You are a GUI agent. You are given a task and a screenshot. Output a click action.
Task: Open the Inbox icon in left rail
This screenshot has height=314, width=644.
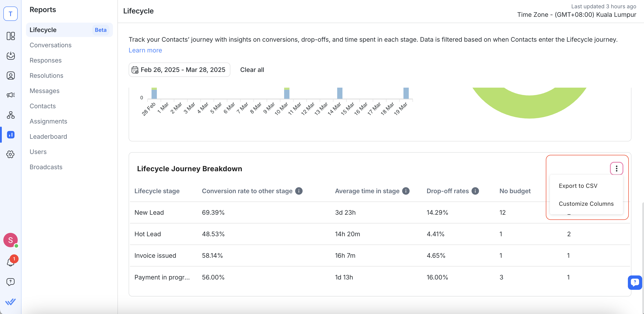11,56
